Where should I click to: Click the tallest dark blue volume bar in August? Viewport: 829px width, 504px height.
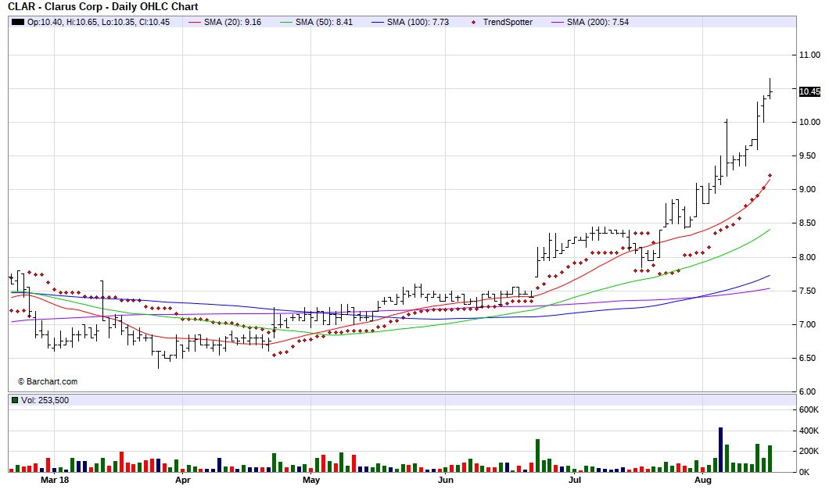coord(720,449)
